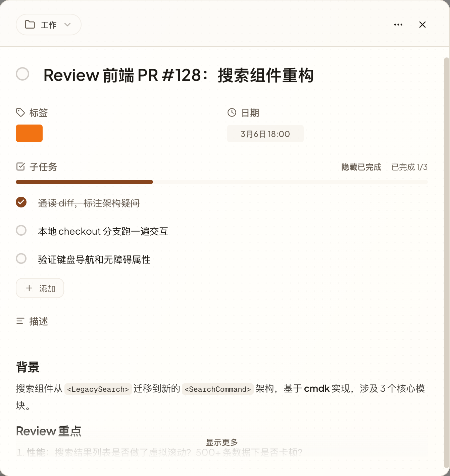Mark 验证键盘导航和无障碍属性 as done
Image resolution: width=450 pixels, height=476 pixels.
pos(21,258)
